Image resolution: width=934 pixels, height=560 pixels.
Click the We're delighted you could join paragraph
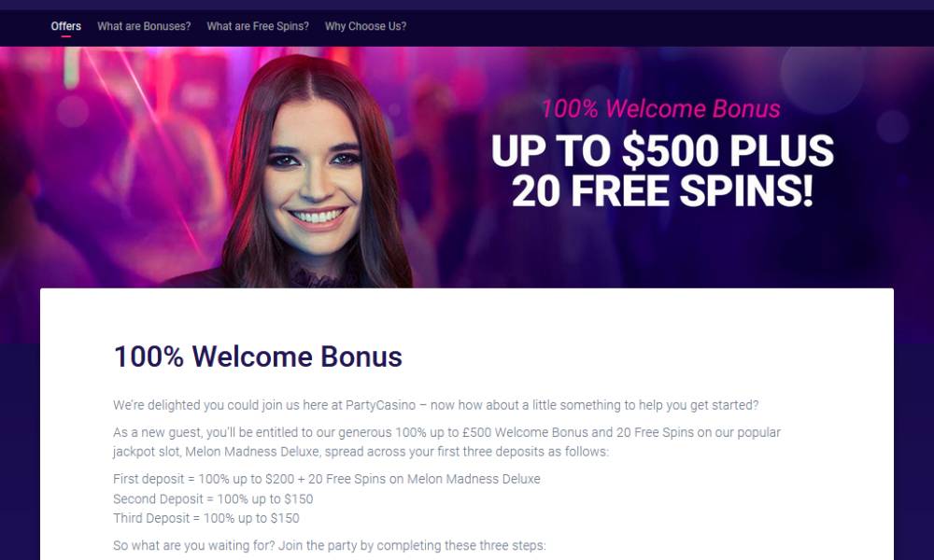[x=436, y=405]
